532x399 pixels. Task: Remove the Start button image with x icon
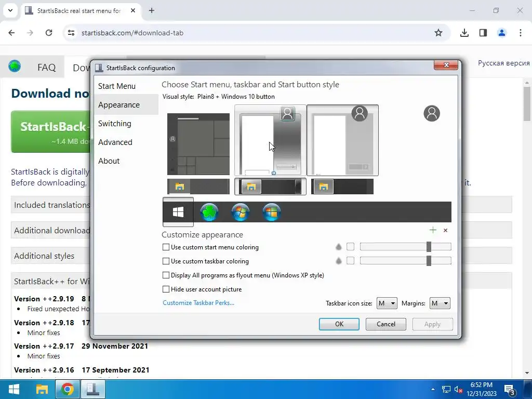click(x=445, y=230)
